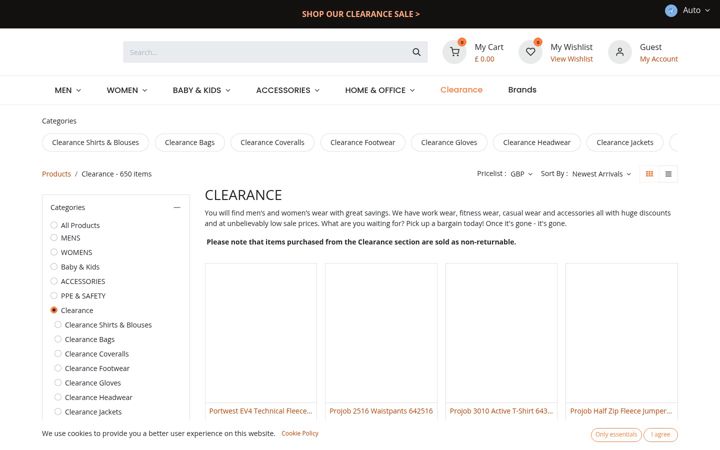Expand the ACCESSORIES menu dropdown
The width and height of the screenshot is (720, 450).
pos(288,90)
